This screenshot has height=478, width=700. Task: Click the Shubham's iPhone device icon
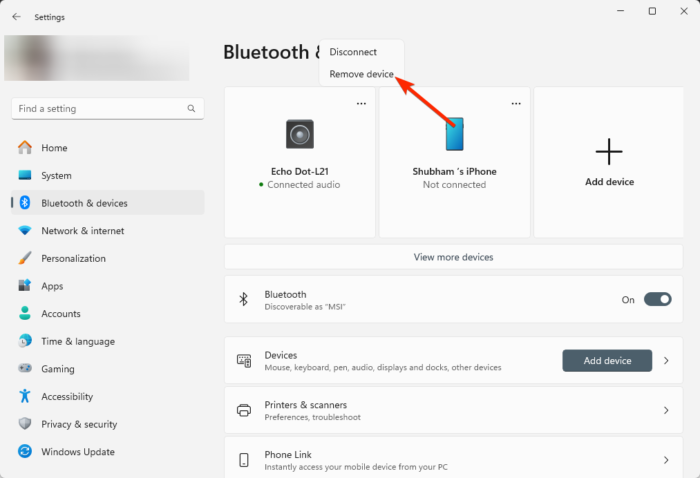coord(454,134)
